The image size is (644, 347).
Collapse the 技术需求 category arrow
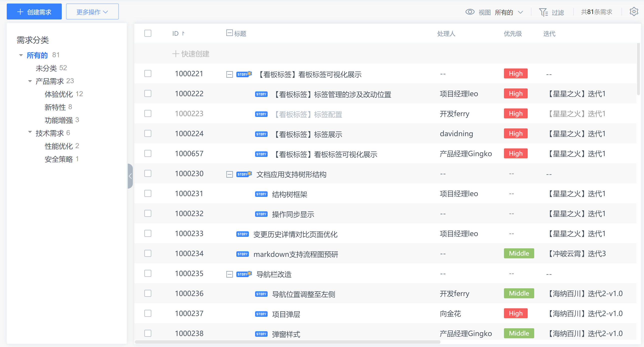pyautogui.click(x=30, y=132)
